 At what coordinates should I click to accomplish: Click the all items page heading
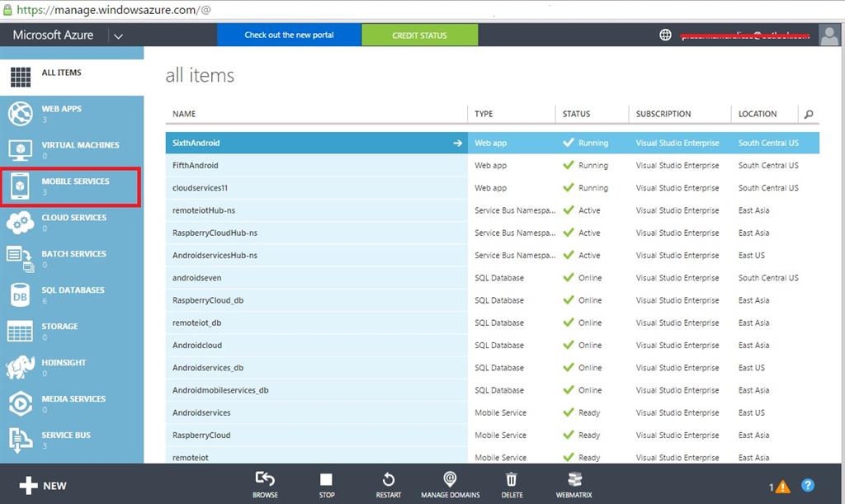point(200,75)
